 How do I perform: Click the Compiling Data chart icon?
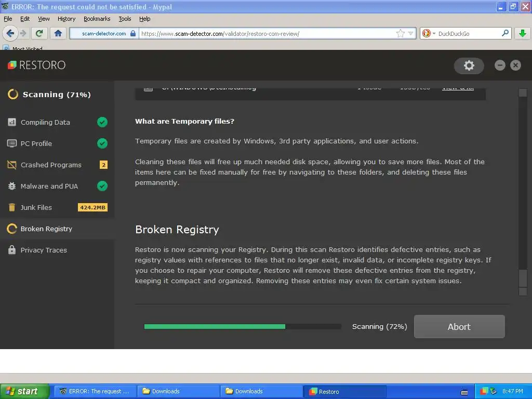click(12, 122)
